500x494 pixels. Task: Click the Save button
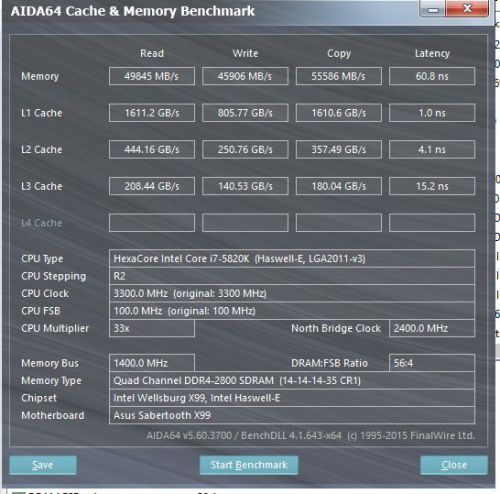[x=43, y=465]
